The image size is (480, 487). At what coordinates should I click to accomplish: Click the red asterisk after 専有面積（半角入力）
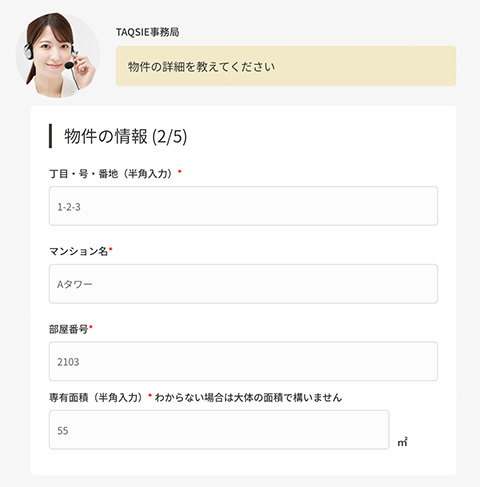click(150, 395)
